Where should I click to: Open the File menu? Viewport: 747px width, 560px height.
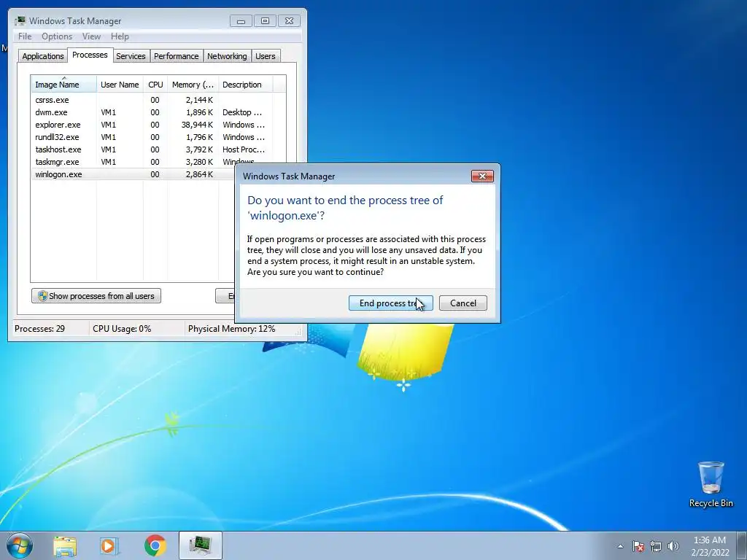tap(25, 36)
